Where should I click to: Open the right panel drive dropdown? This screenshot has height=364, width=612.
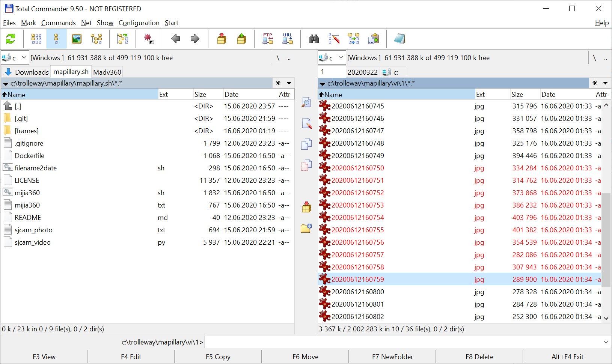click(x=332, y=57)
